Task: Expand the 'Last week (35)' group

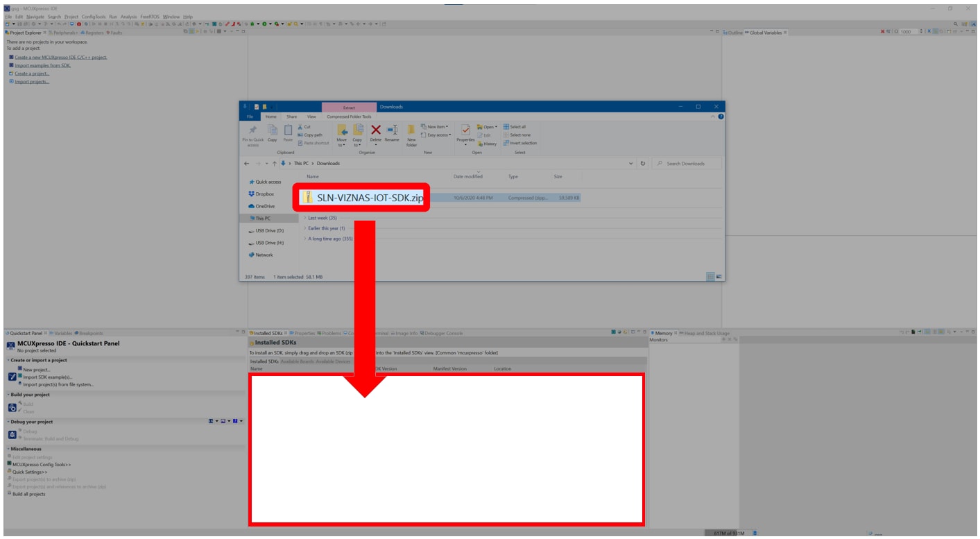Action: click(322, 218)
